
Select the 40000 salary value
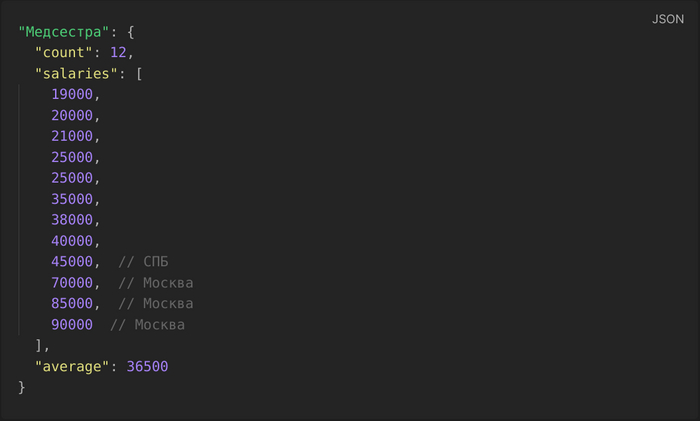coord(72,241)
